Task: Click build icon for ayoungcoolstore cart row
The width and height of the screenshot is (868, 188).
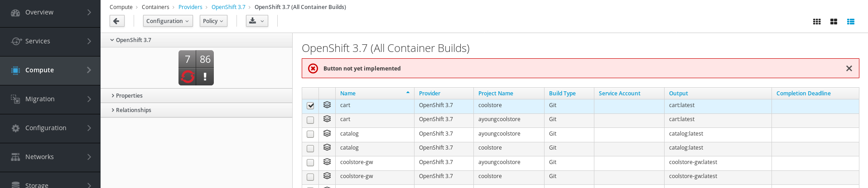Action: pos(327,119)
